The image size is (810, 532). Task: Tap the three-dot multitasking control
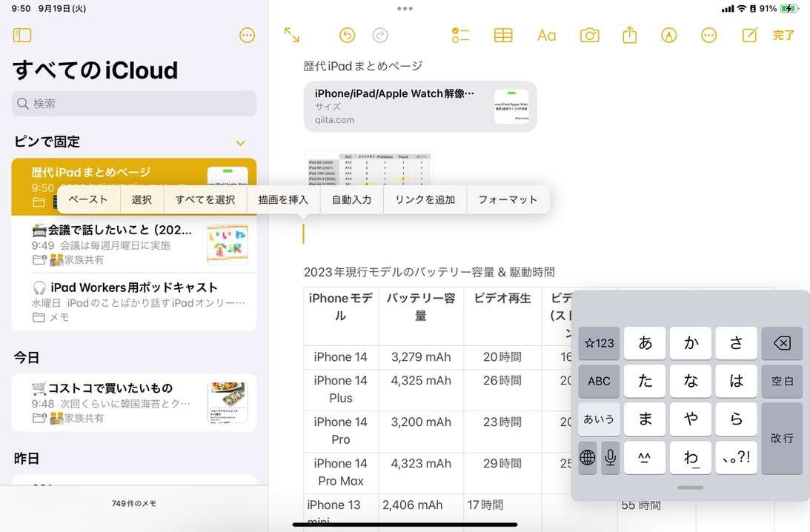405,8
